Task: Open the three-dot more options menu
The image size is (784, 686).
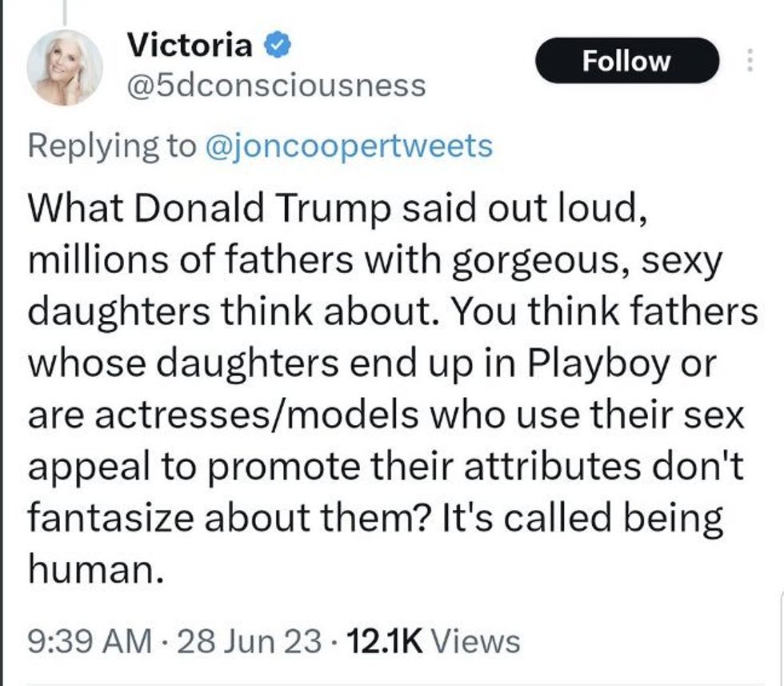Action: click(x=750, y=61)
